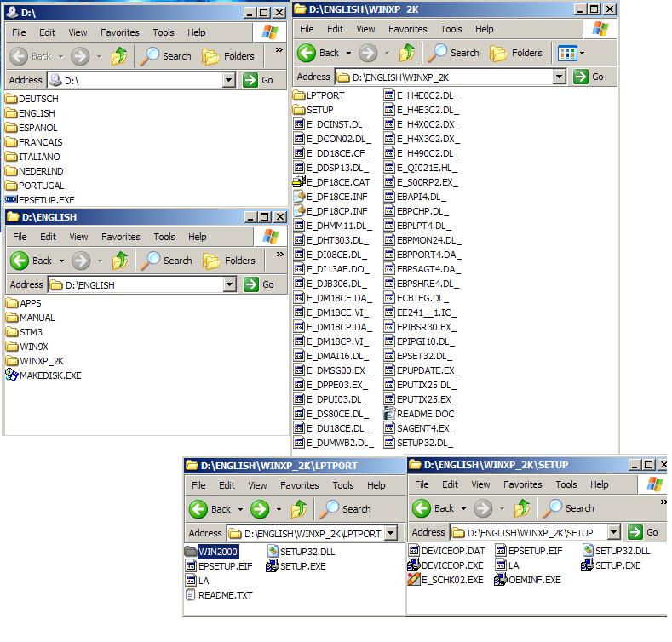Select DEVICEOP.EXE file
672x642 pixels.
(445, 565)
